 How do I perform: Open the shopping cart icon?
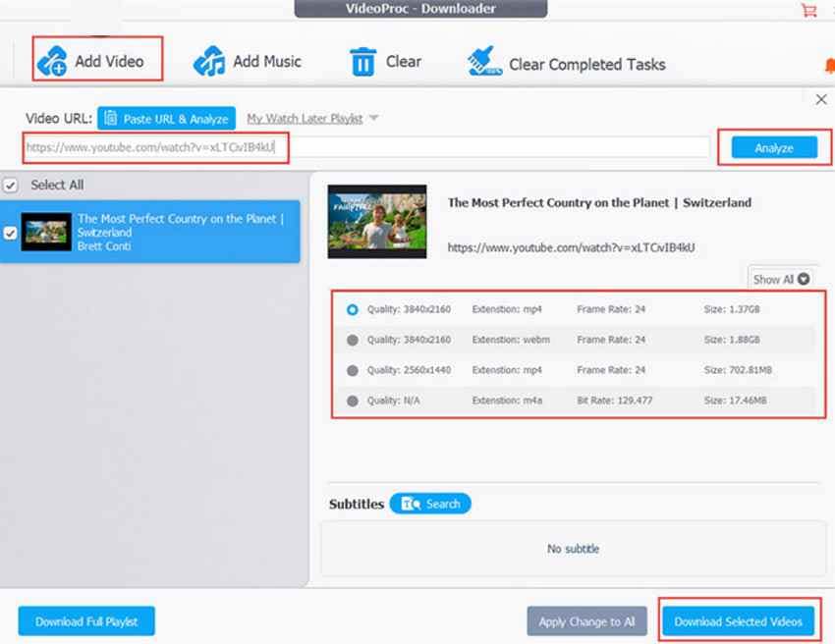tap(808, 10)
